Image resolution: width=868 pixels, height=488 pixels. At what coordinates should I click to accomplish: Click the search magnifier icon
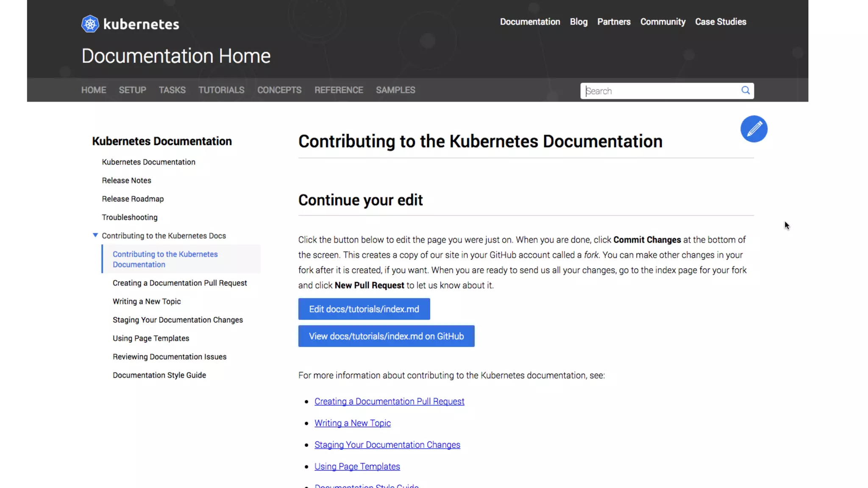click(745, 90)
